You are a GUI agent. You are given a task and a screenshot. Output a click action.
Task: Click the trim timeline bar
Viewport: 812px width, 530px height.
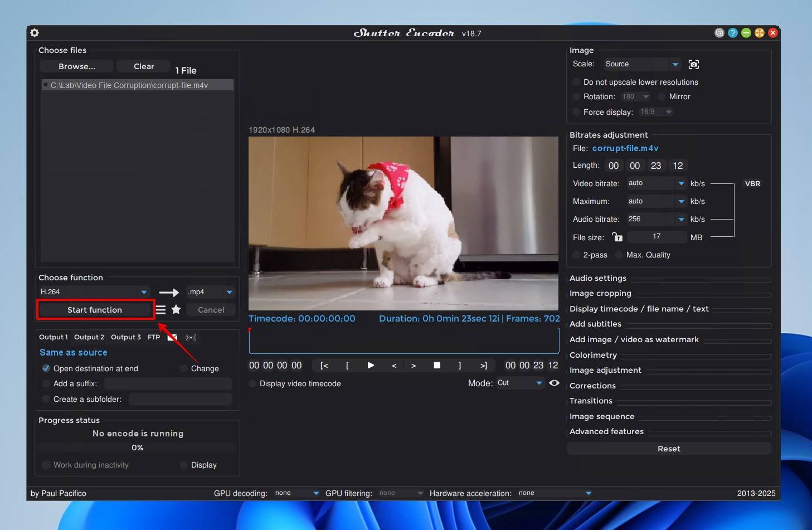404,341
